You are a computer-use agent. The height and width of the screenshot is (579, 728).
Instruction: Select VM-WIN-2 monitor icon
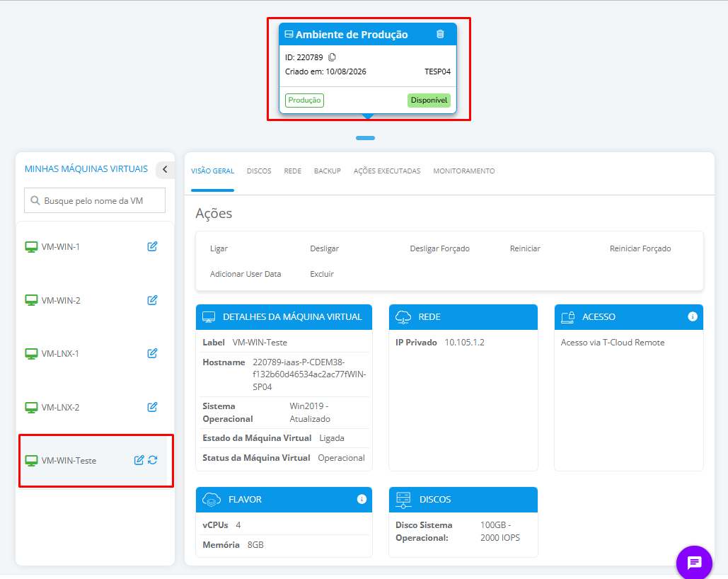[31, 300]
